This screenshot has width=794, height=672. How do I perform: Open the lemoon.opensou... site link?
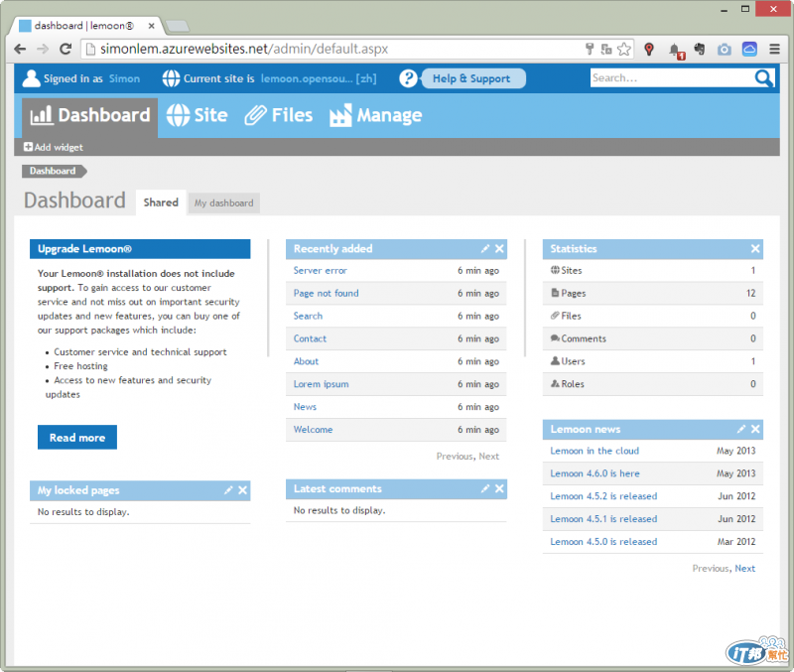tap(319, 78)
